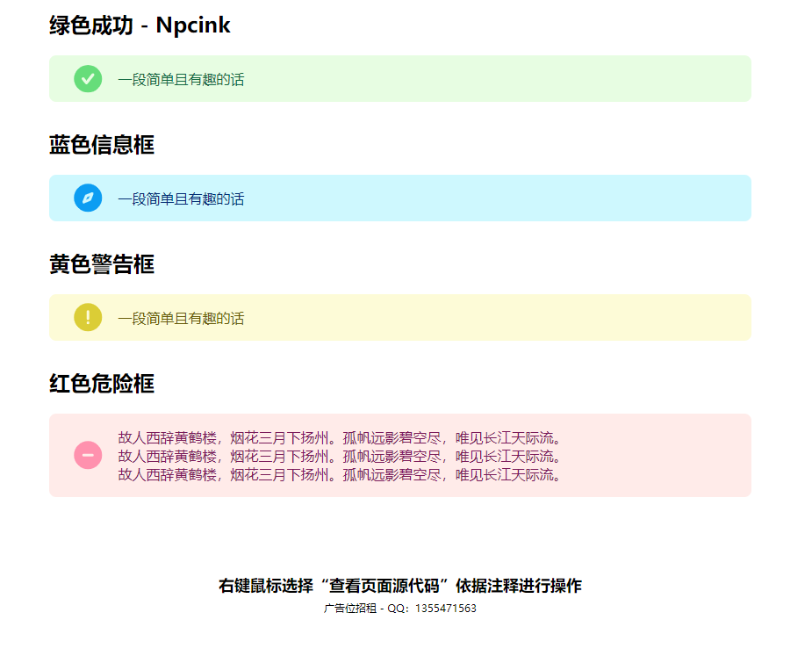This screenshot has width=812, height=656.
Task: Select the heading '红色危险框'
Action: click(102, 384)
